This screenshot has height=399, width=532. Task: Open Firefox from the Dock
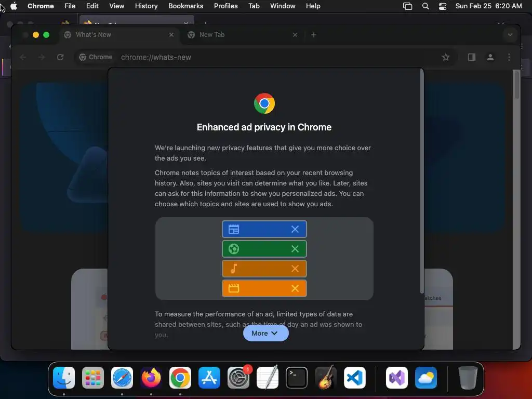pyautogui.click(x=151, y=378)
